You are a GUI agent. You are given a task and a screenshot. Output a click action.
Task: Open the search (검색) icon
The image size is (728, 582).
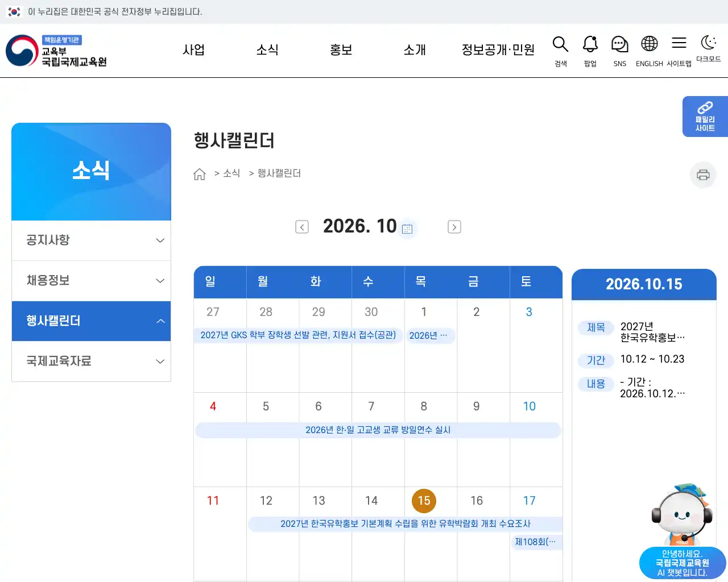tap(560, 51)
